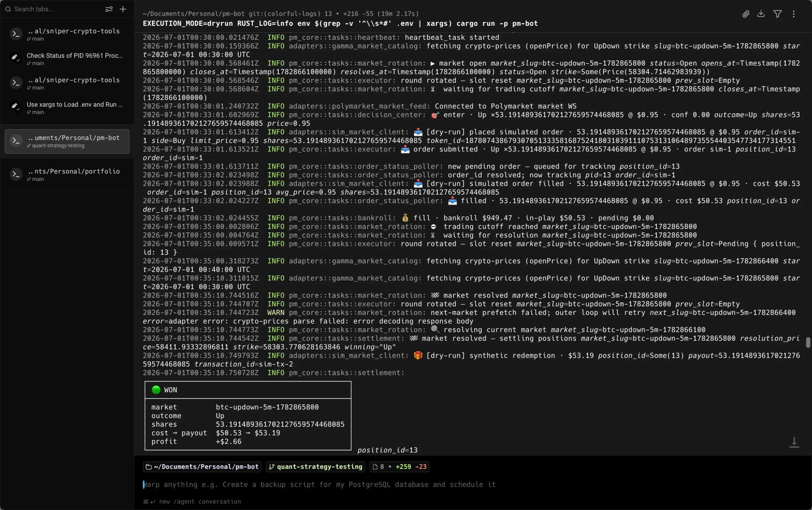Viewport: 812px width, 510px height.
Task: Click Connected to Polymarket market WS message
Action: tap(505, 106)
